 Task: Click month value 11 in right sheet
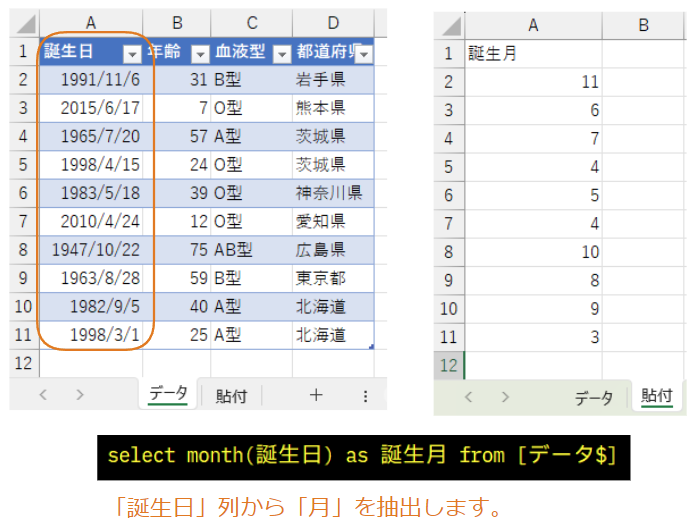point(533,82)
